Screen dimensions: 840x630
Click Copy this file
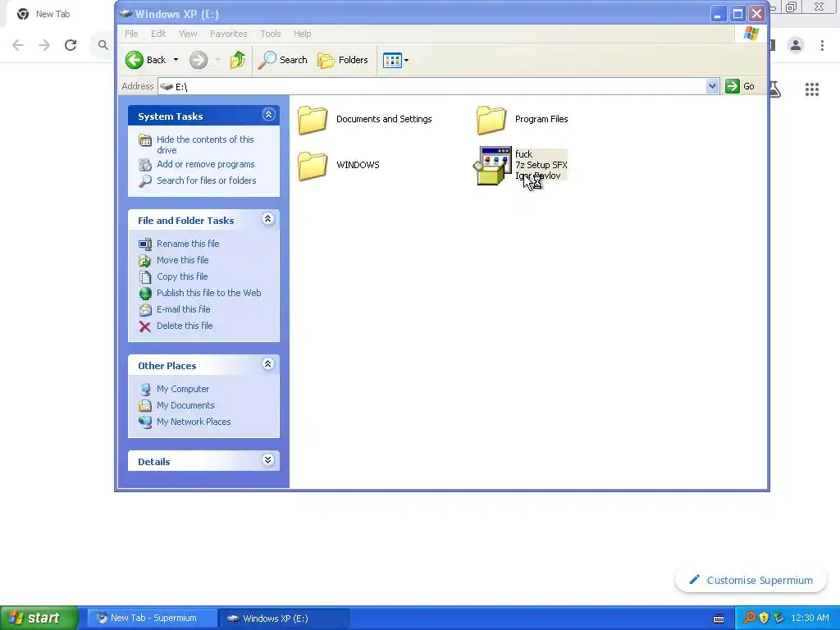pos(182,276)
